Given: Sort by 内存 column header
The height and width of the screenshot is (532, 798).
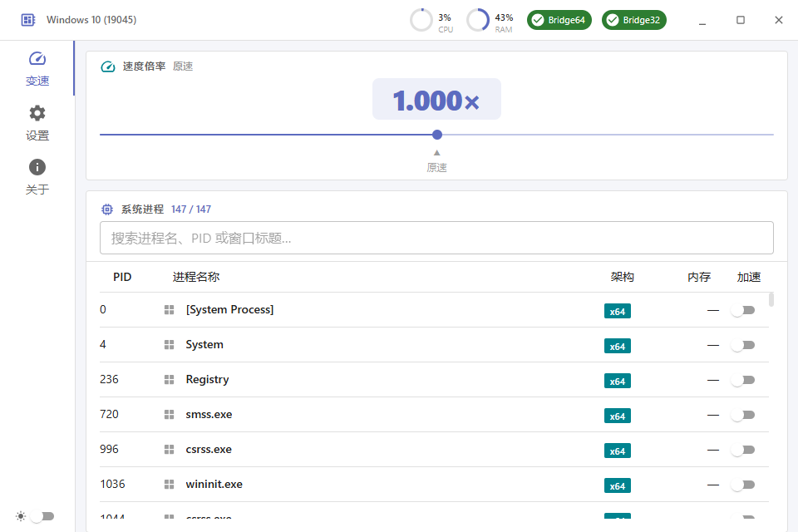Looking at the screenshot, I should point(699,277).
